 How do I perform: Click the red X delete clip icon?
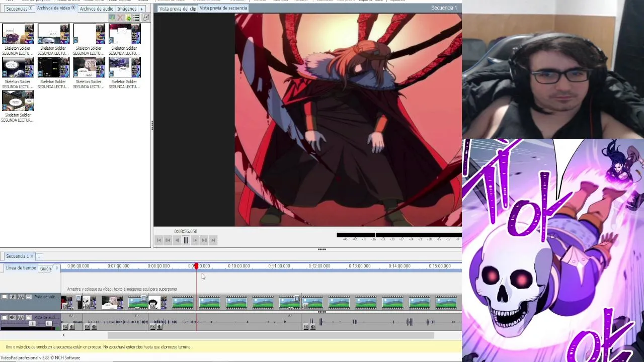120,18
